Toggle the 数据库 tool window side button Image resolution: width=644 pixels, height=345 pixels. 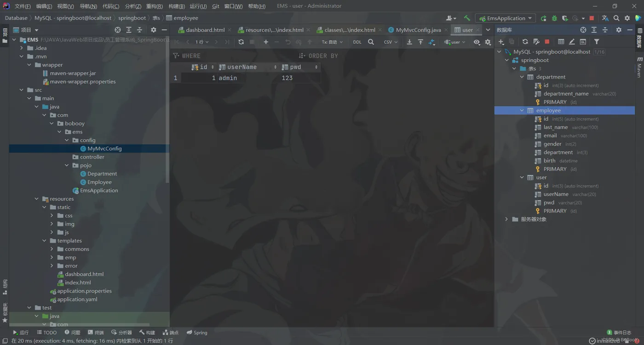coord(639,39)
